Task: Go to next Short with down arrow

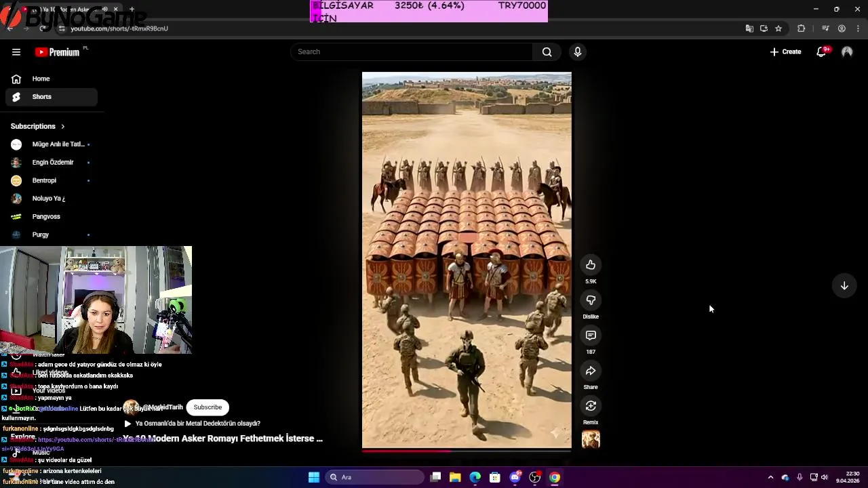Action: (x=844, y=286)
